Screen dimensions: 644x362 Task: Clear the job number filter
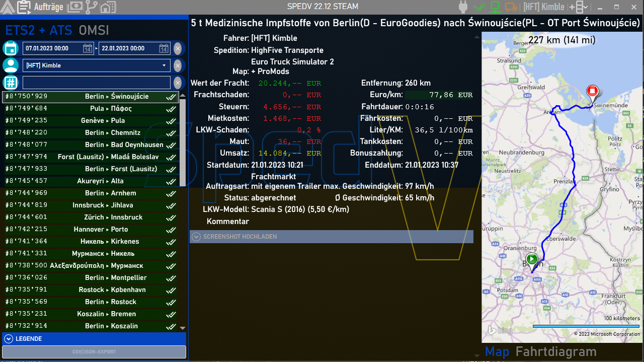tap(178, 83)
